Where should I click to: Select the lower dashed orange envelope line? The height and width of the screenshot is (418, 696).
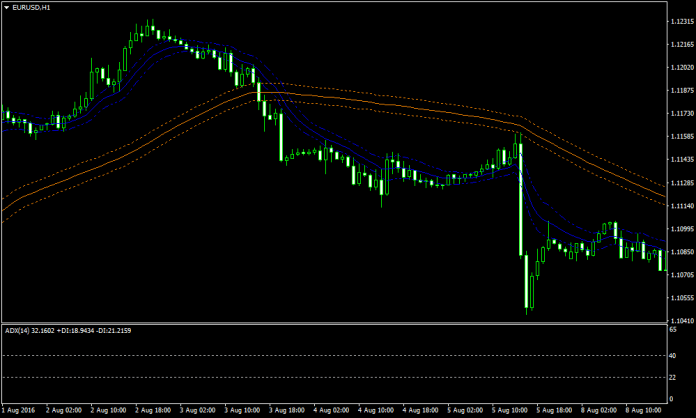[x=400, y=113]
